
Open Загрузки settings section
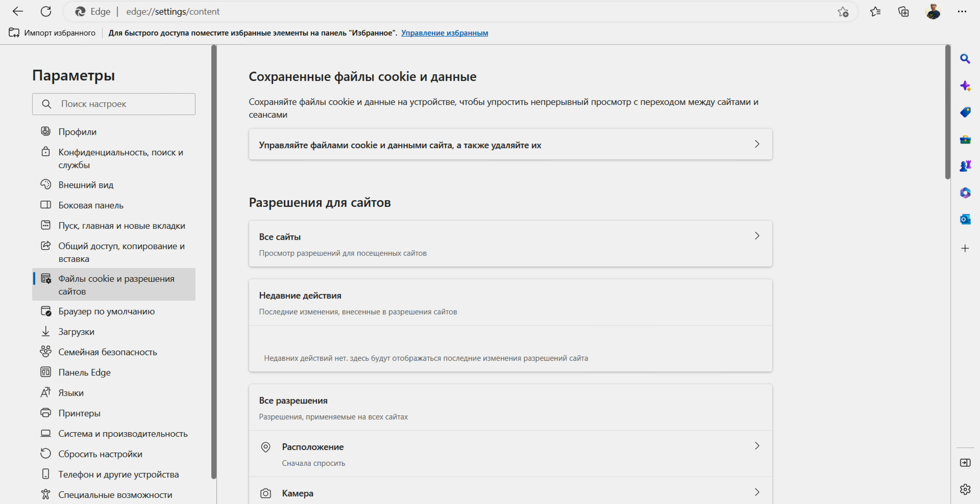(x=77, y=331)
